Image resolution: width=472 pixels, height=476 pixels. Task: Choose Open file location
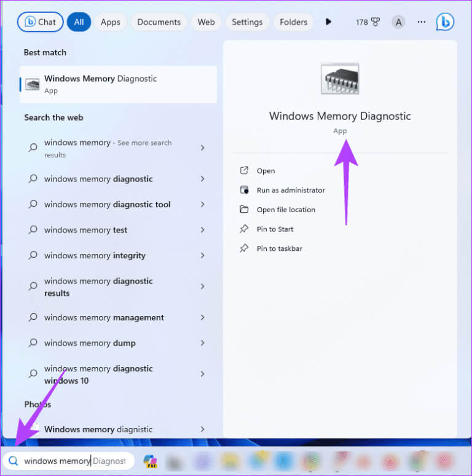point(286,210)
